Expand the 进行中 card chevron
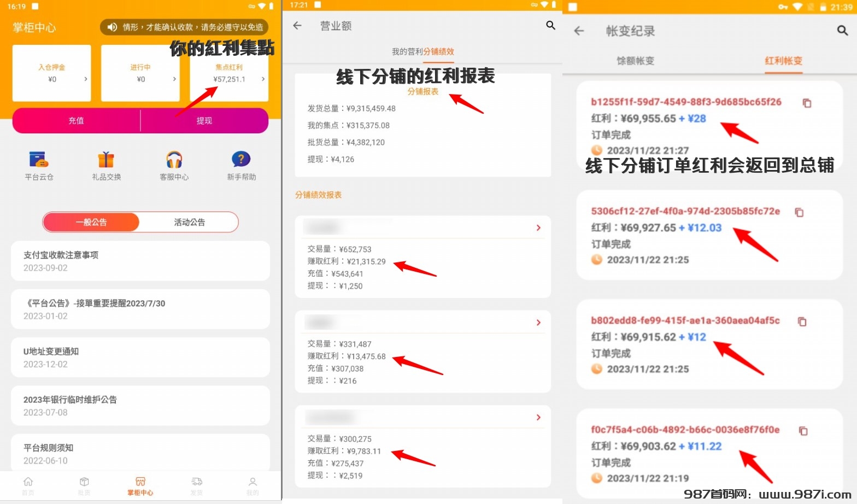Screen dimensions: 857x504 tap(174, 79)
